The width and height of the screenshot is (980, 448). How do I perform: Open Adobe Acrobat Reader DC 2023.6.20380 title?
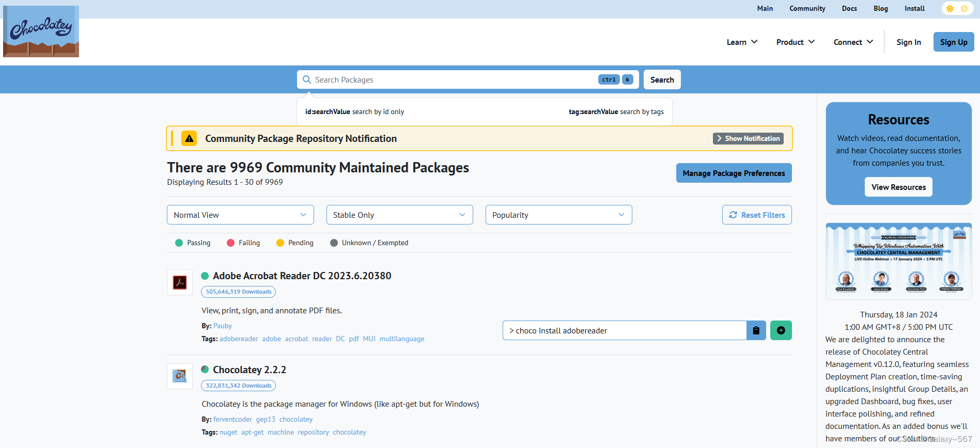[302, 276]
